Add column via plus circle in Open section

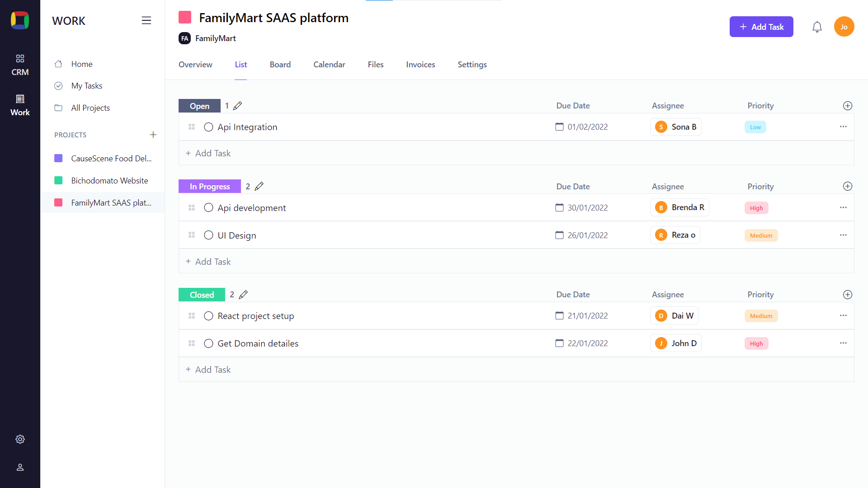coord(848,106)
